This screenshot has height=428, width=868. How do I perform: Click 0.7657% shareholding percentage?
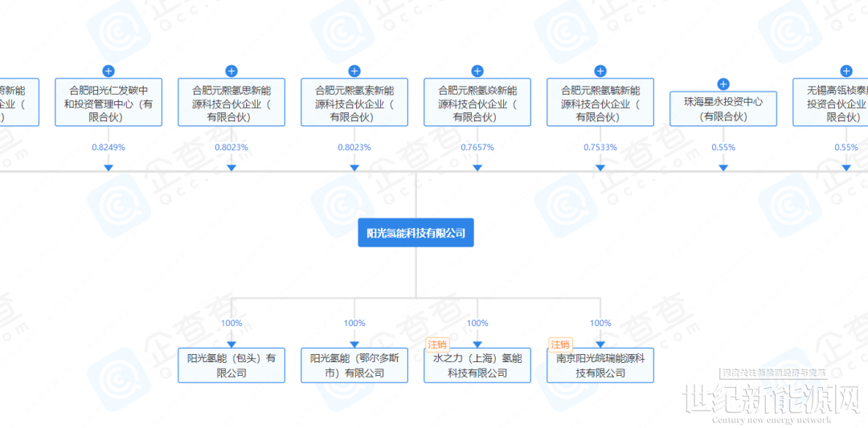[x=477, y=148]
